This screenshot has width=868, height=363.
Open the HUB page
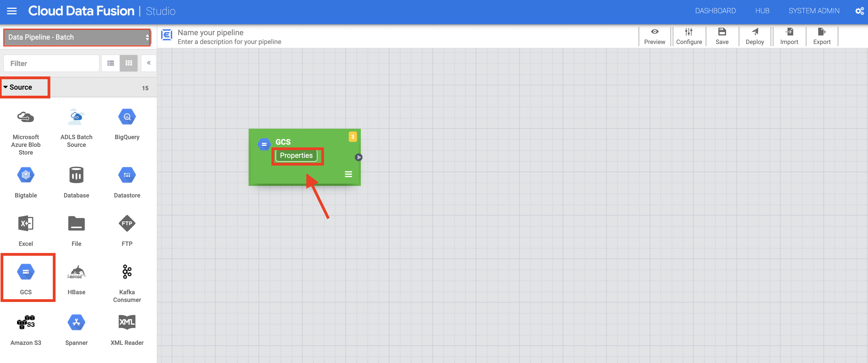(x=763, y=10)
